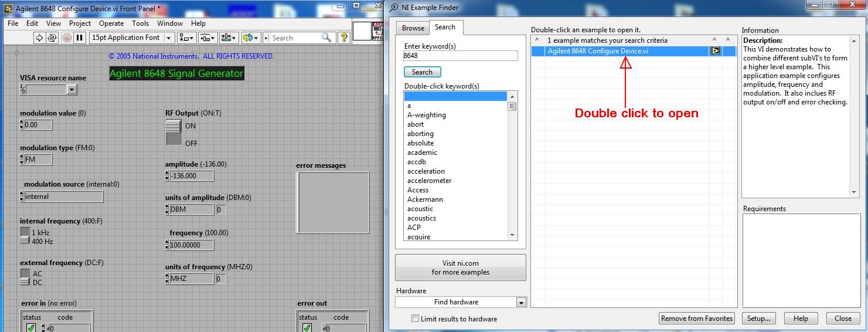Click the VI connector pane icon

pyautogui.click(x=361, y=32)
